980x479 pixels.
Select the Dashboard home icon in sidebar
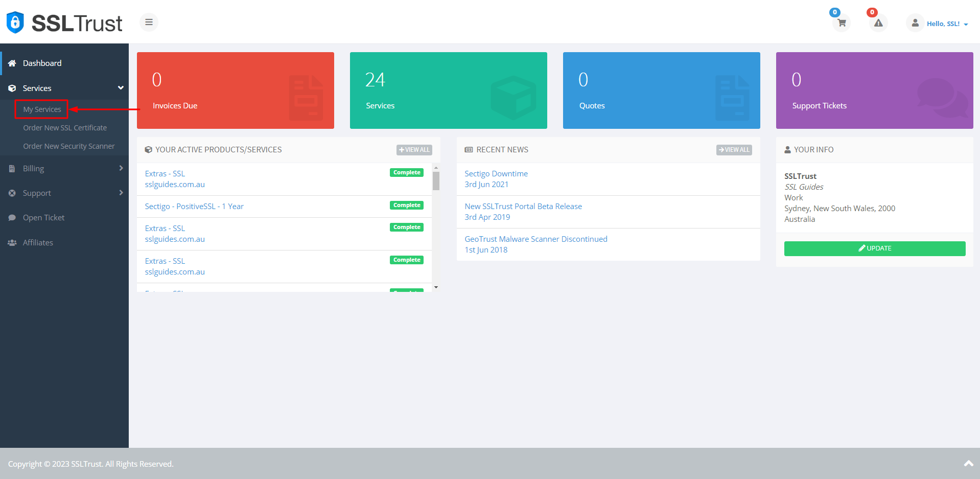13,63
